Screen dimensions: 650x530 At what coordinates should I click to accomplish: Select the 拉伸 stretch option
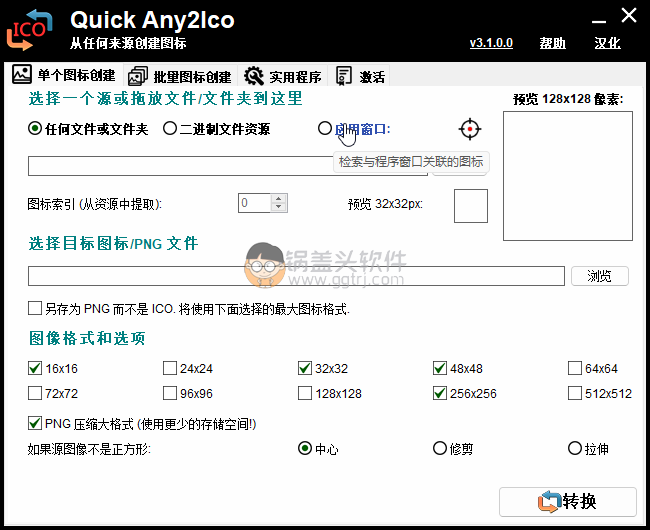(x=575, y=448)
